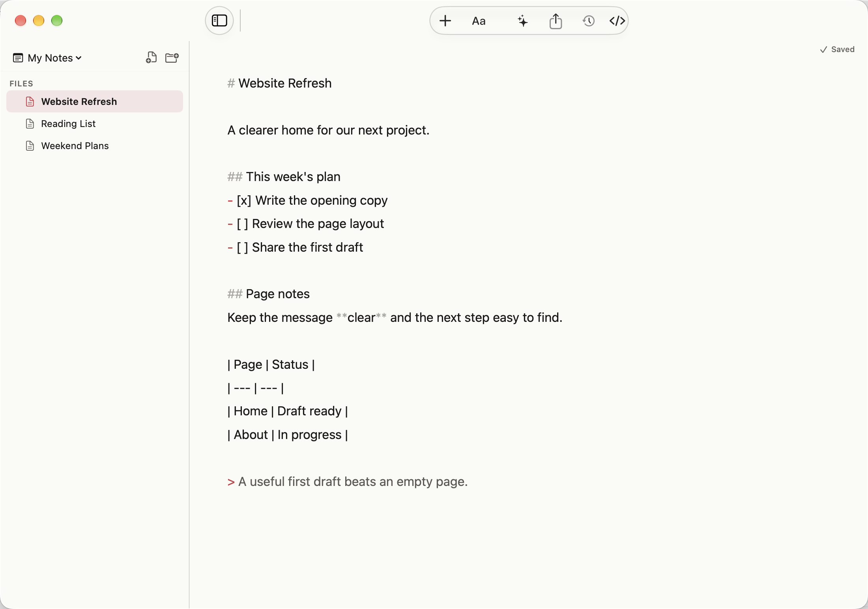The image size is (868, 609).
Task: Uncheck the Write the opening copy box
Action: 244,201
